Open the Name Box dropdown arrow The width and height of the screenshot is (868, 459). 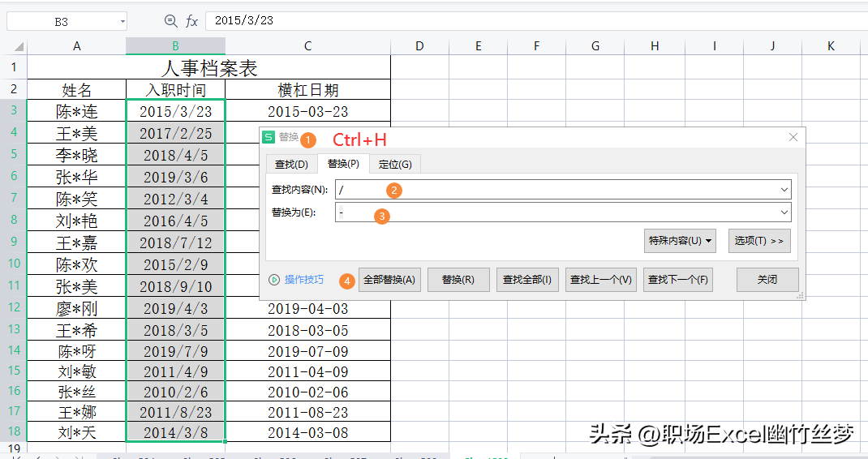pyautogui.click(x=122, y=22)
